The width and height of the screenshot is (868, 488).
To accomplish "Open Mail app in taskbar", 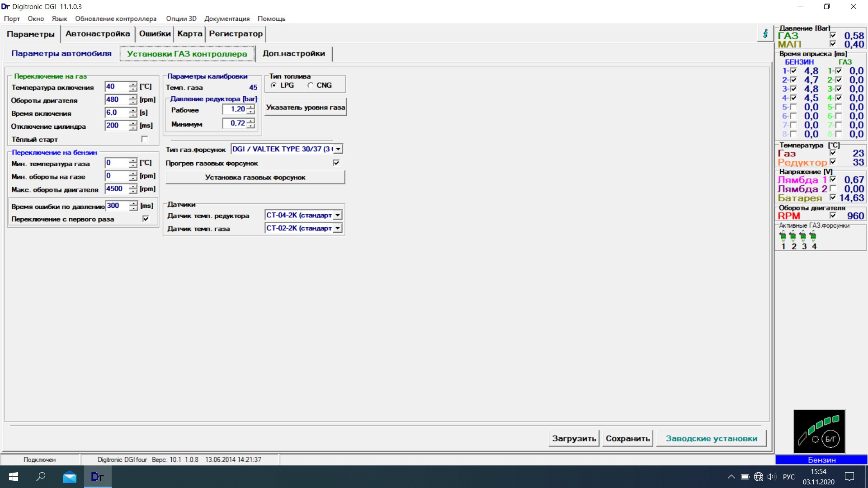I will coord(70,477).
